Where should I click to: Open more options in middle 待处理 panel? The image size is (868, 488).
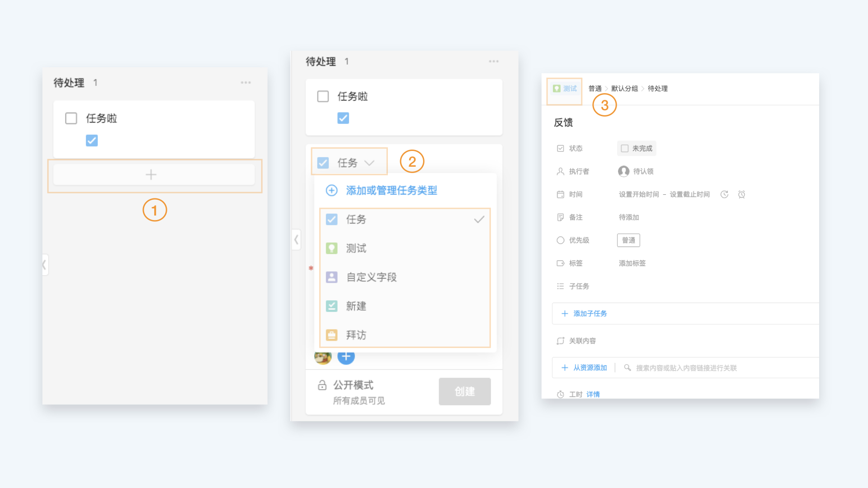point(494,61)
